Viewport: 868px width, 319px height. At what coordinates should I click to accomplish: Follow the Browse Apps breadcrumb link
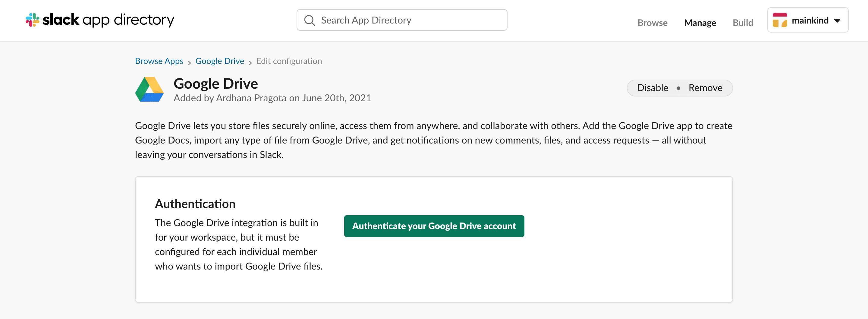159,61
